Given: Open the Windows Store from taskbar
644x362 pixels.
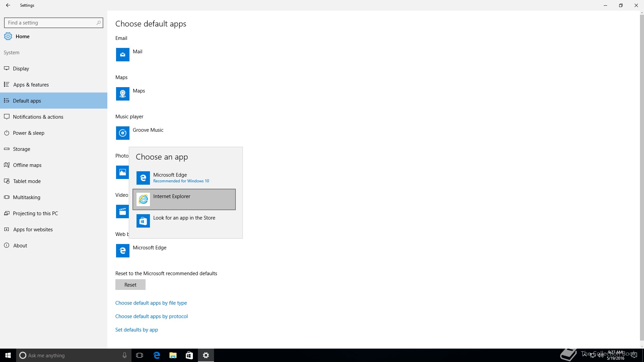Looking at the screenshot, I should tap(189, 355).
